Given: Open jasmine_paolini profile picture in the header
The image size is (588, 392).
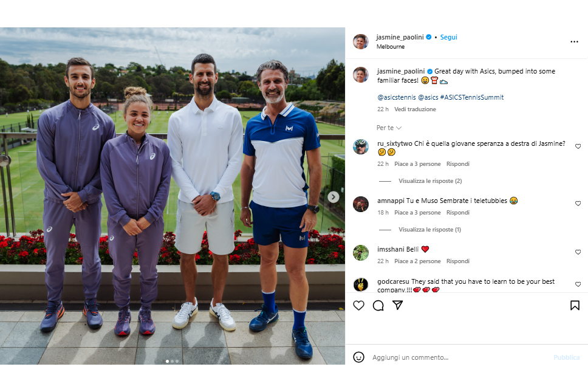Looking at the screenshot, I should click(360, 42).
